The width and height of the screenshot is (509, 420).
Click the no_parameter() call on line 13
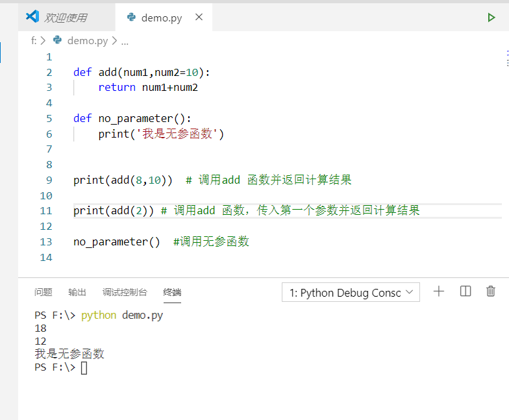coord(117,241)
